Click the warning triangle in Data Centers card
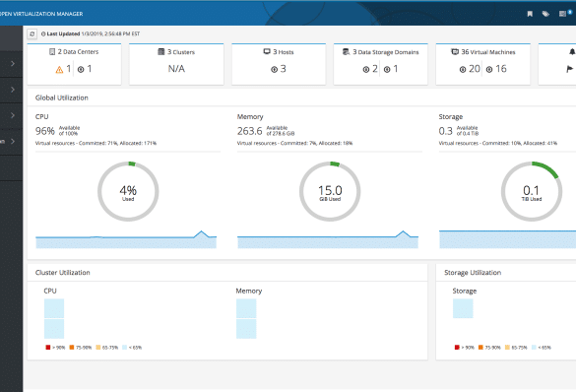 tap(59, 69)
